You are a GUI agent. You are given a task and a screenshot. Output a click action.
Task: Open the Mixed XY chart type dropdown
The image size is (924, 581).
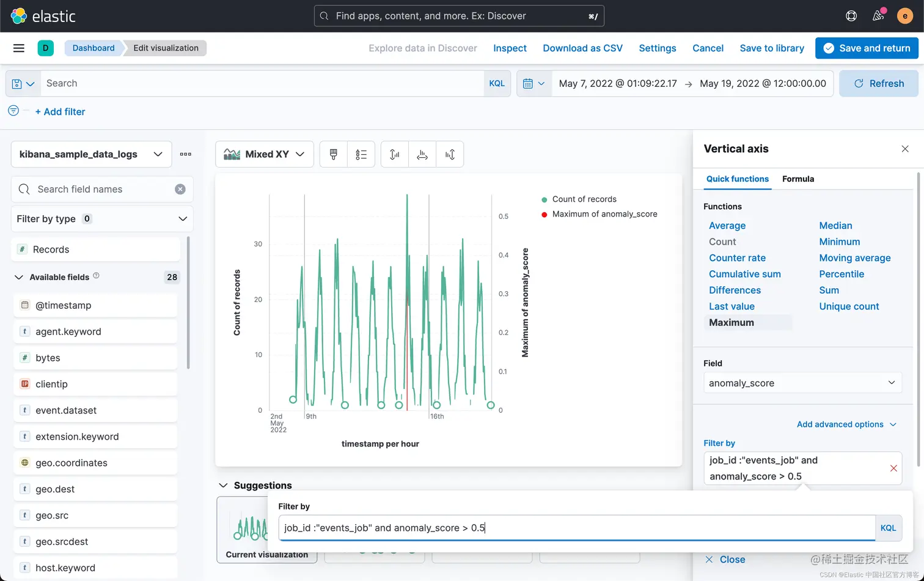265,154
